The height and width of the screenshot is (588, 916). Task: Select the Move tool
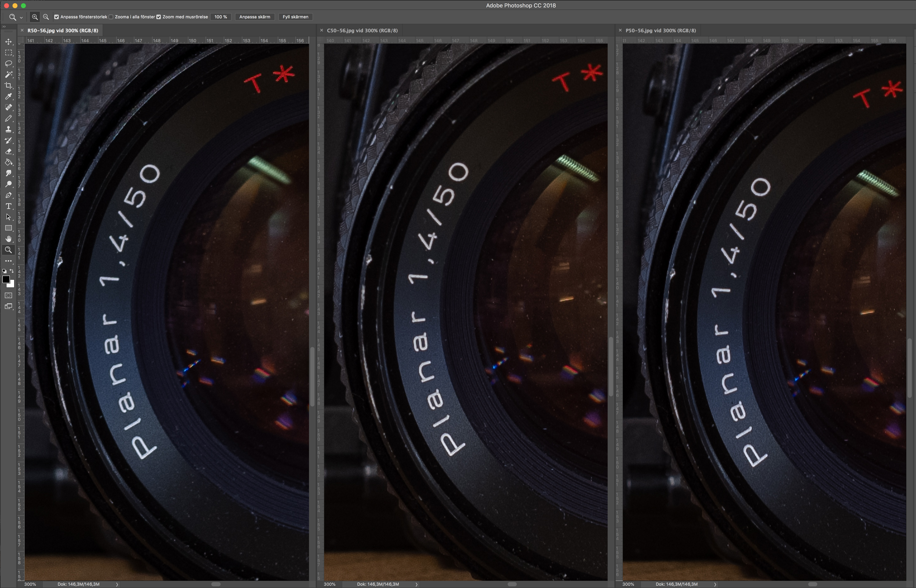click(8, 42)
